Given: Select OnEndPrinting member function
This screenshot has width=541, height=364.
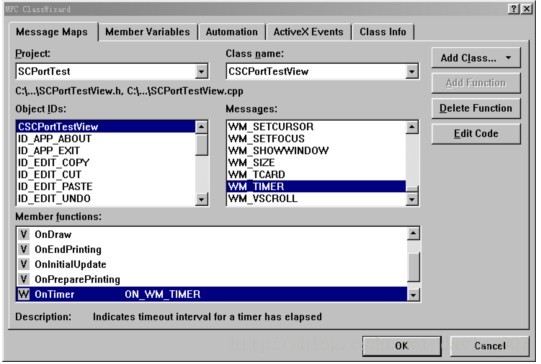Looking at the screenshot, I should pos(212,249).
